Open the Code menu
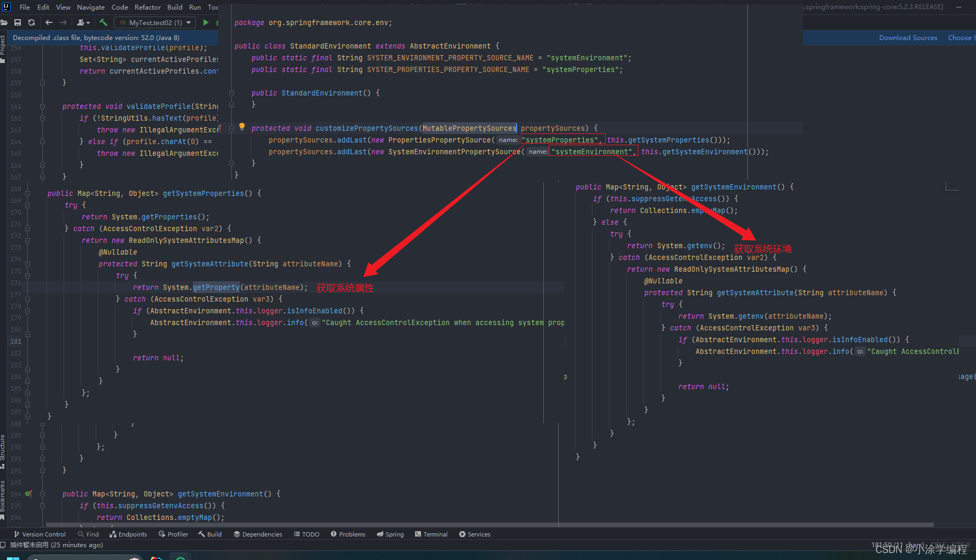This screenshot has height=560, width=976. (120, 7)
